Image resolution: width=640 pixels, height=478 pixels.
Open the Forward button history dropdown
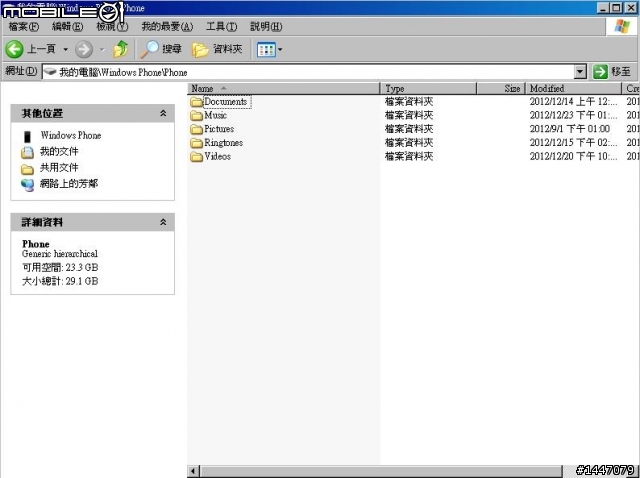tap(102, 49)
